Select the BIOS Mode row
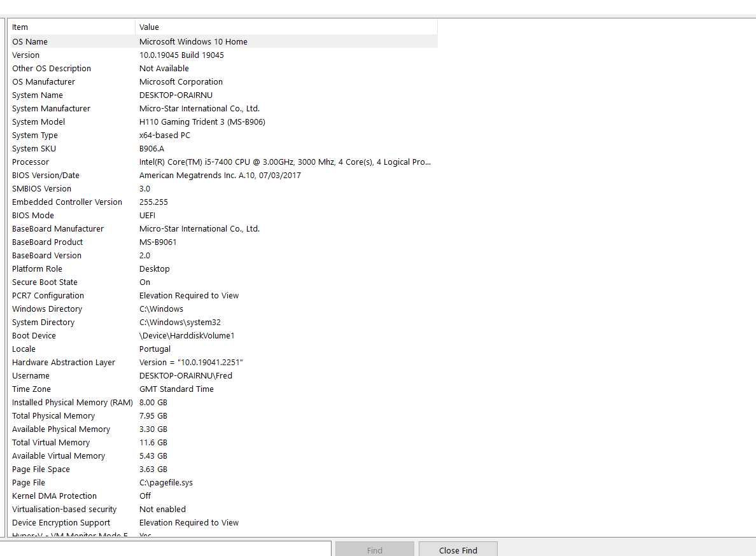Viewport: 756px width, 556px height. (223, 216)
